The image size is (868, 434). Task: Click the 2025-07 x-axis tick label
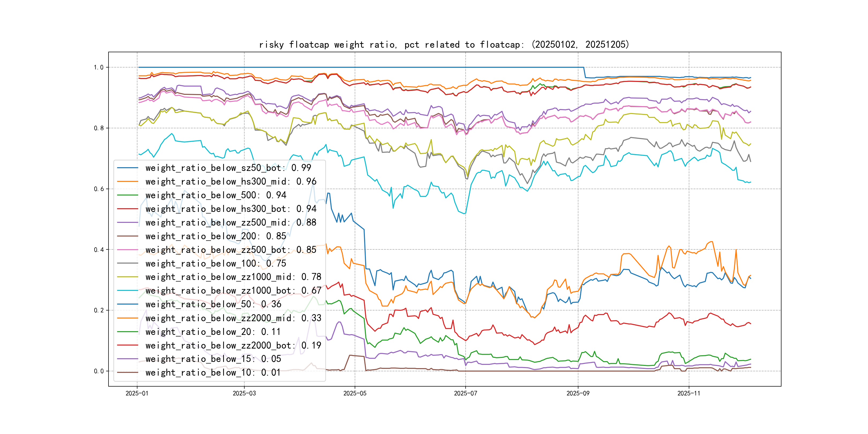(x=465, y=393)
